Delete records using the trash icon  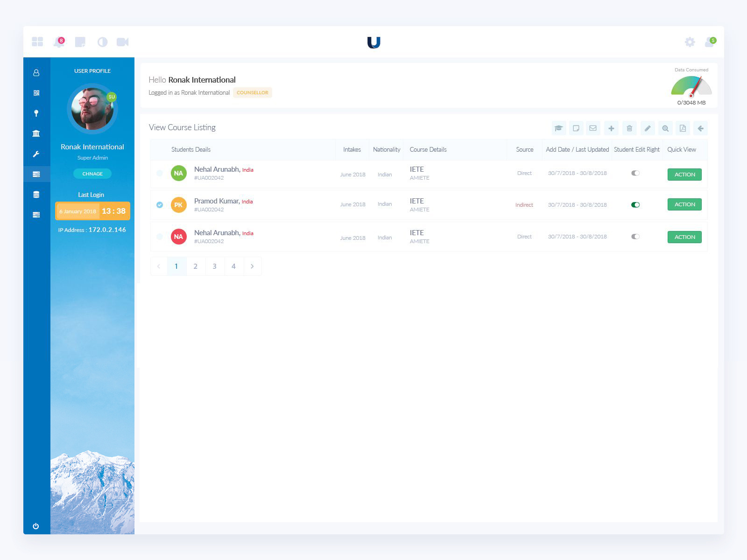pyautogui.click(x=629, y=128)
